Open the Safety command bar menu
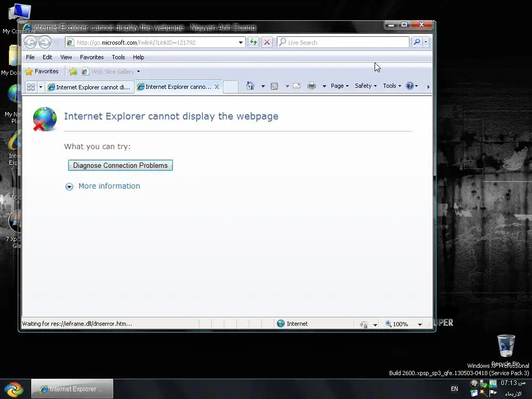This screenshot has height=399, width=532. tap(366, 86)
